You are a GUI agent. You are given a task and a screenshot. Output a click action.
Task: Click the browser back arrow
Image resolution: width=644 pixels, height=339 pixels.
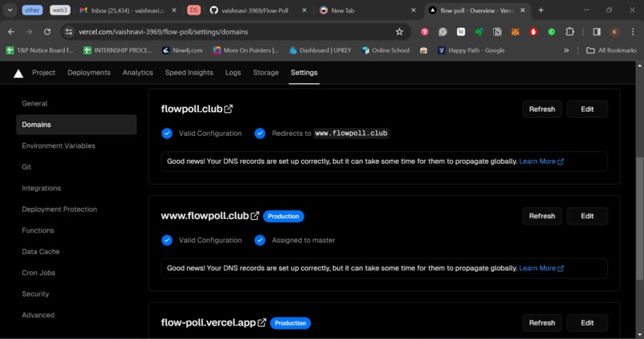11,32
